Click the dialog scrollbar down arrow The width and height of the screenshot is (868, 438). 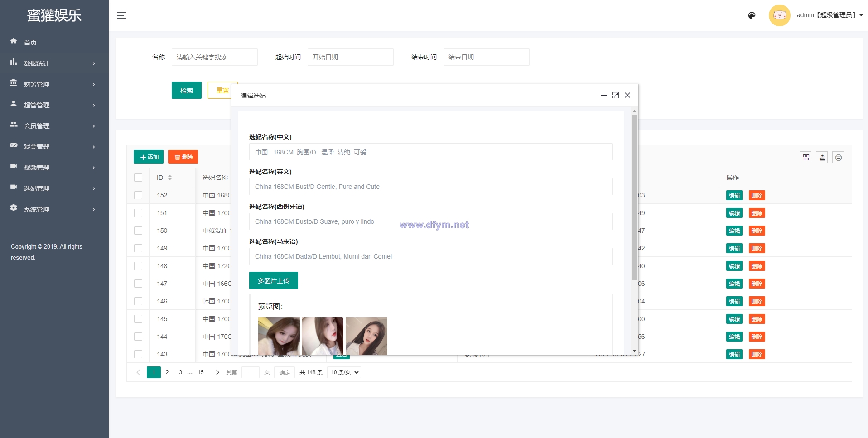(634, 351)
